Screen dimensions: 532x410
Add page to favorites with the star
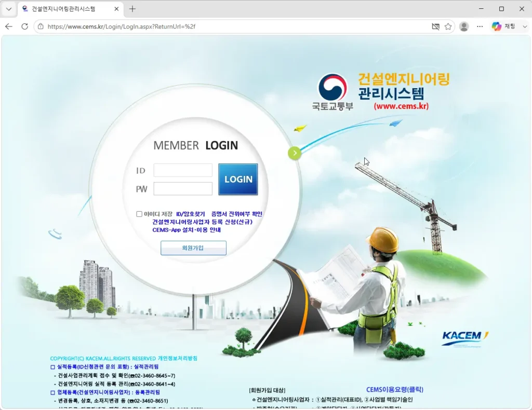[448, 26]
